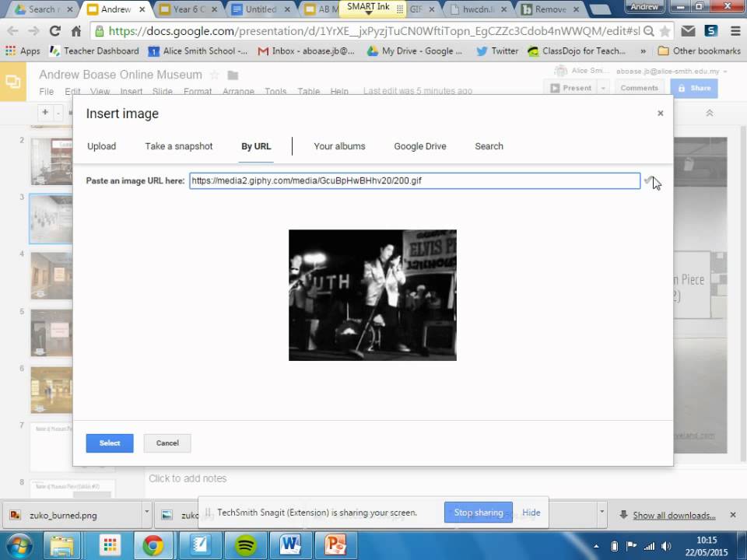This screenshot has width=747, height=560.
Task: Hide the Snagit sharing notification
Action: pyautogui.click(x=531, y=513)
